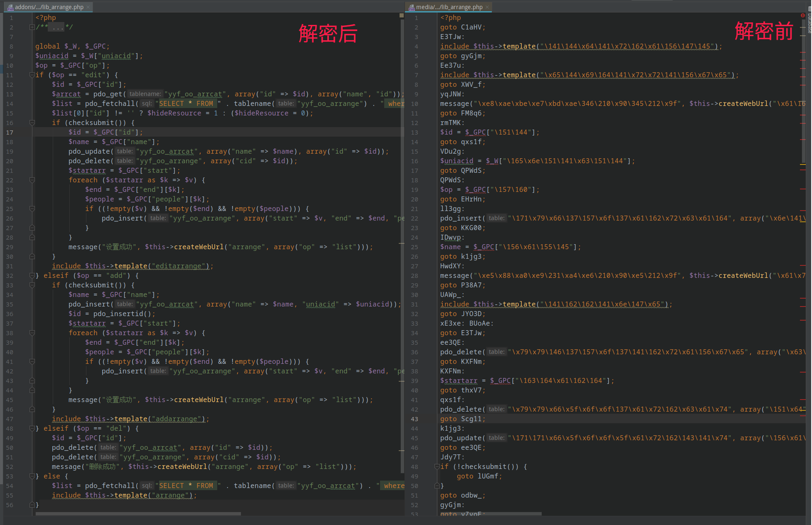The height and width of the screenshot is (525, 812).
Task: Click the red error indicator above the right editor
Action: pyautogui.click(x=802, y=15)
